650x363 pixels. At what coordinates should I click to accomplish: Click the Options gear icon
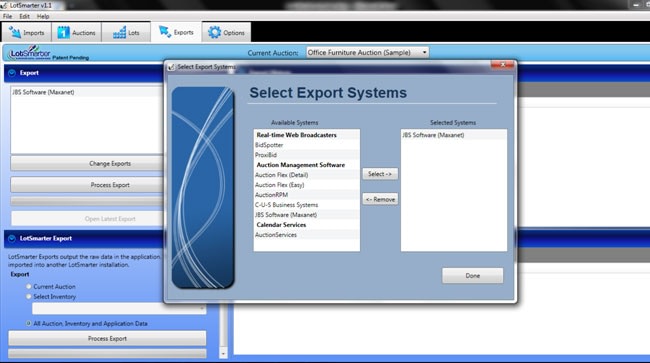tap(214, 32)
